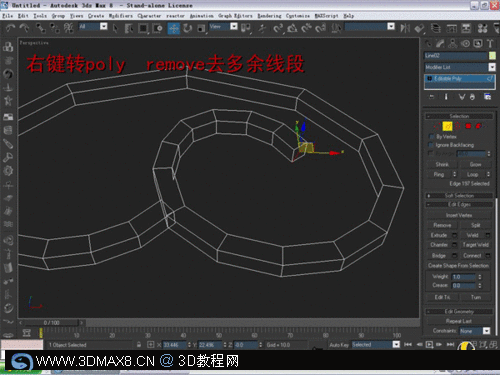Switch to the Hierarchy command panel tab
The width and height of the screenshot is (500, 375).
pos(453,44)
